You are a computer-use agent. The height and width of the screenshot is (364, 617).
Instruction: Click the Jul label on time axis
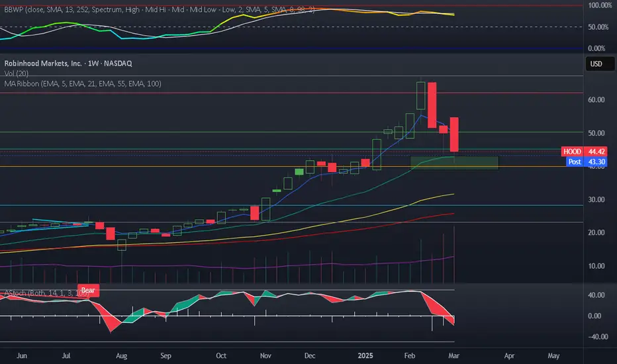pyautogui.click(x=66, y=356)
